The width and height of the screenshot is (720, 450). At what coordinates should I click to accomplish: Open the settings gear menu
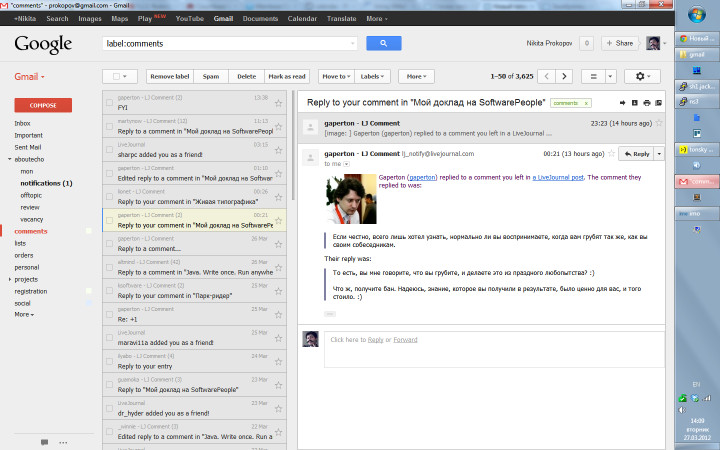point(642,76)
